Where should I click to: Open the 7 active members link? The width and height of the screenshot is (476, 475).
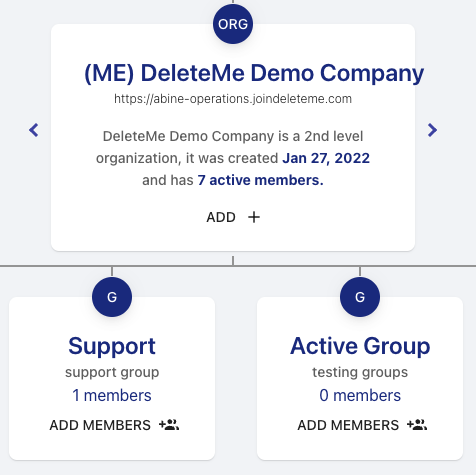pos(260,180)
